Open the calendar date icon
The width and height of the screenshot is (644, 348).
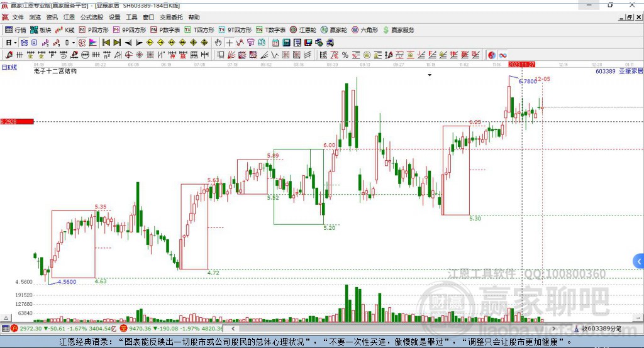tap(275, 43)
